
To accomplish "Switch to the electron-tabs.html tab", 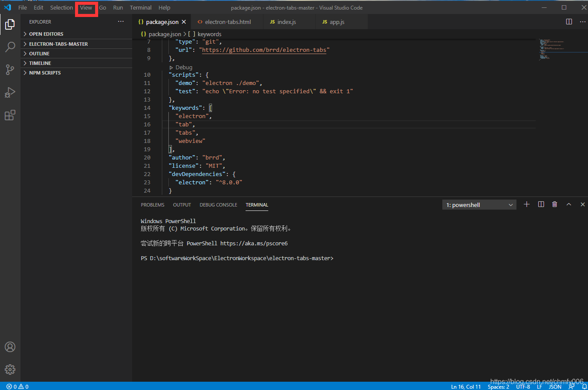I will [228, 22].
